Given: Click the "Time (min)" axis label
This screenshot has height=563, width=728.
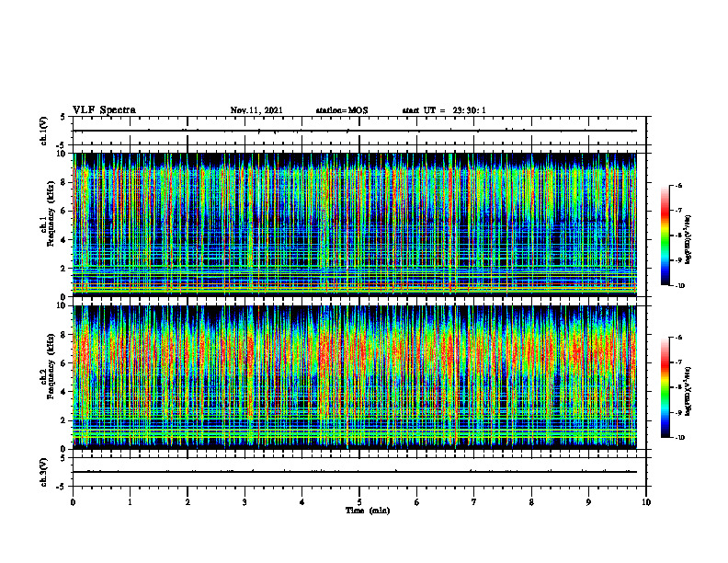Looking at the screenshot, I should tap(368, 511).
